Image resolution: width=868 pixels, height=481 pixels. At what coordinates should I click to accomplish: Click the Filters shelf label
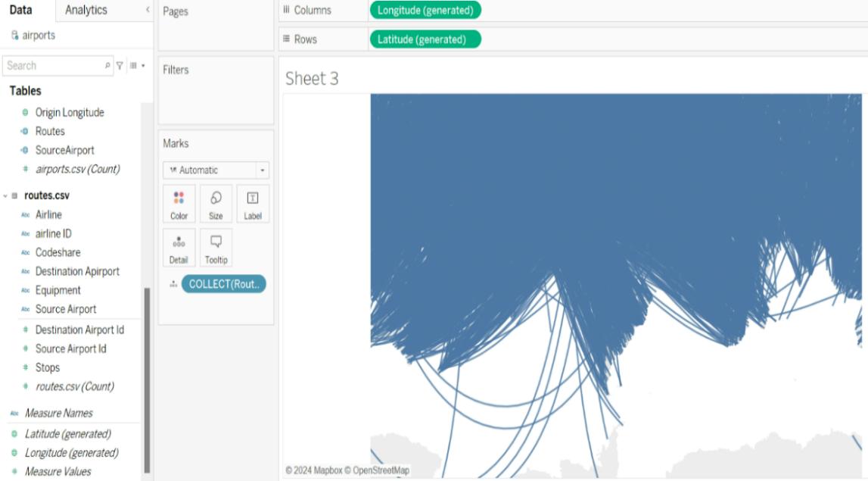(x=176, y=70)
